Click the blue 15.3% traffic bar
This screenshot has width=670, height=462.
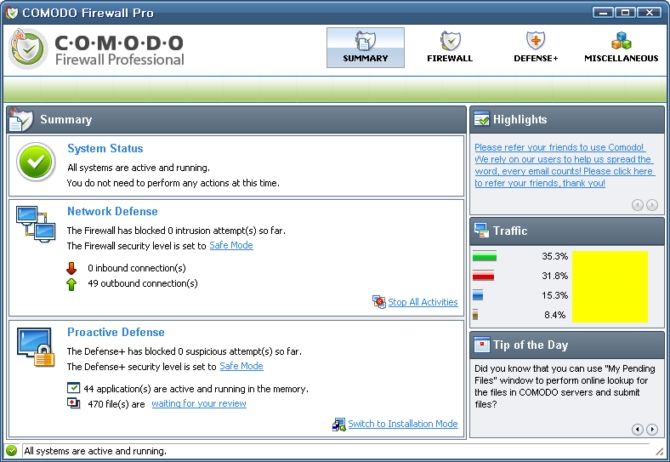478,295
